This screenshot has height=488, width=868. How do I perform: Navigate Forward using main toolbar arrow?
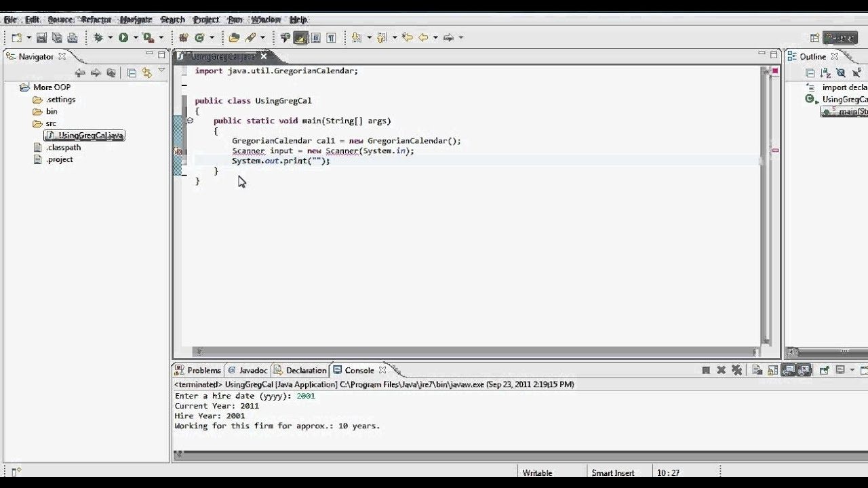tap(448, 38)
